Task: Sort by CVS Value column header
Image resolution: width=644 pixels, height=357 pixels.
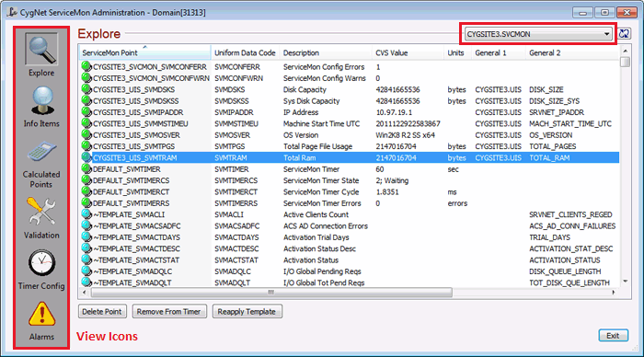Action: pos(408,52)
